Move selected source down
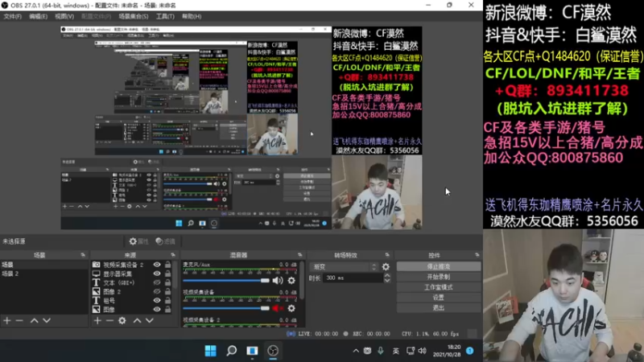 tap(150, 320)
